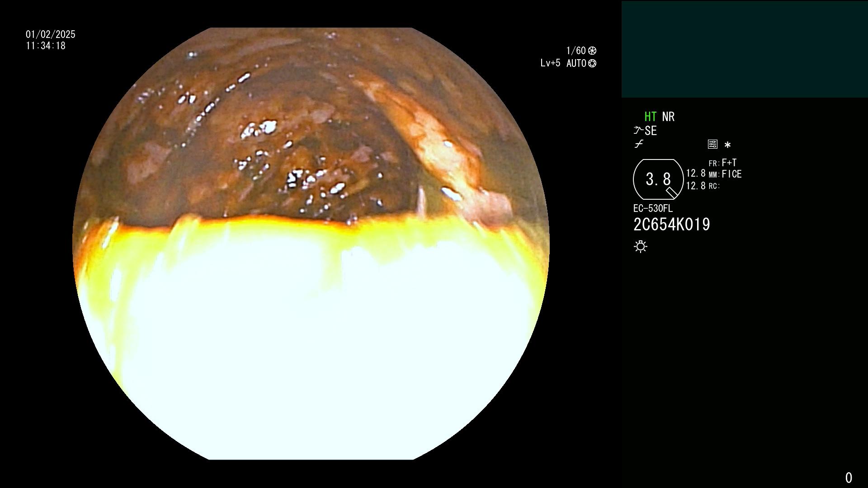Viewport: 868px width, 488px height.
Task: Click the endoscopic image view
Action: click(x=311, y=244)
